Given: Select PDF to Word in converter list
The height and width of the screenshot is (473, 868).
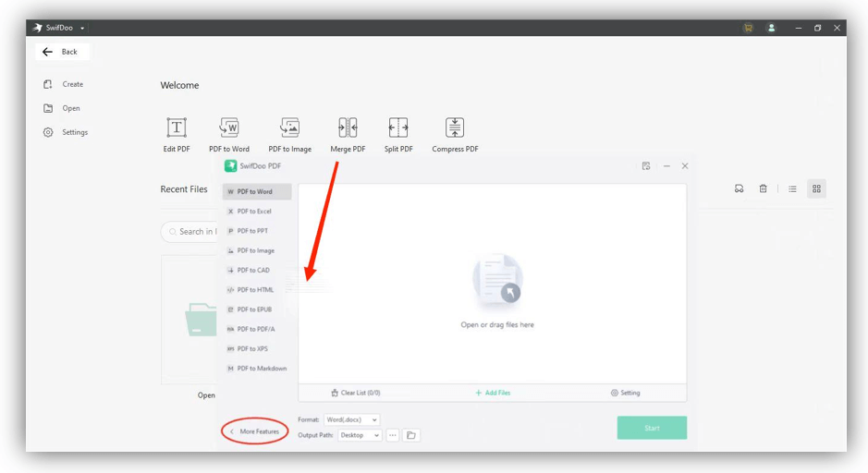Looking at the screenshot, I should pos(257,191).
